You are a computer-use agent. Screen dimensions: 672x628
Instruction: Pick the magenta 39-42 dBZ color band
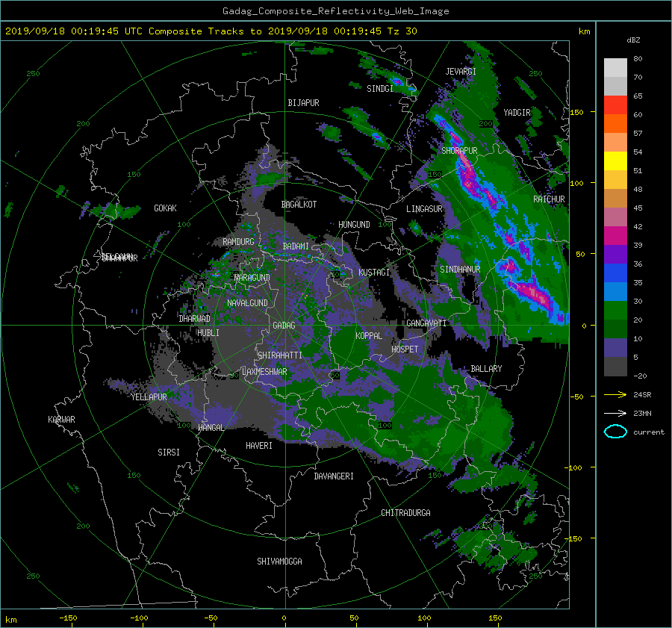(x=615, y=235)
